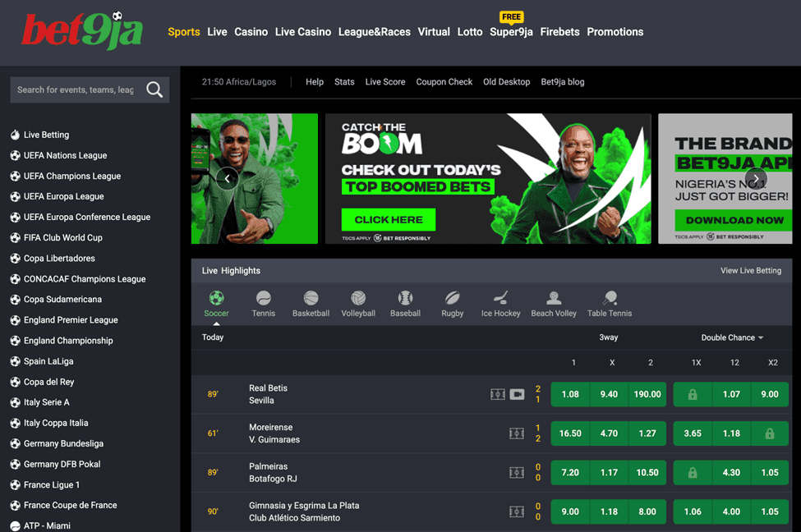The image size is (801, 532).
Task: Open the League&Races tab
Action: (375, 32)
